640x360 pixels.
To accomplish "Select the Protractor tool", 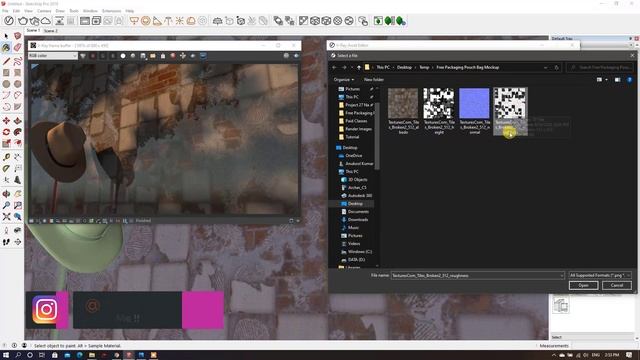I will [6, 168].
